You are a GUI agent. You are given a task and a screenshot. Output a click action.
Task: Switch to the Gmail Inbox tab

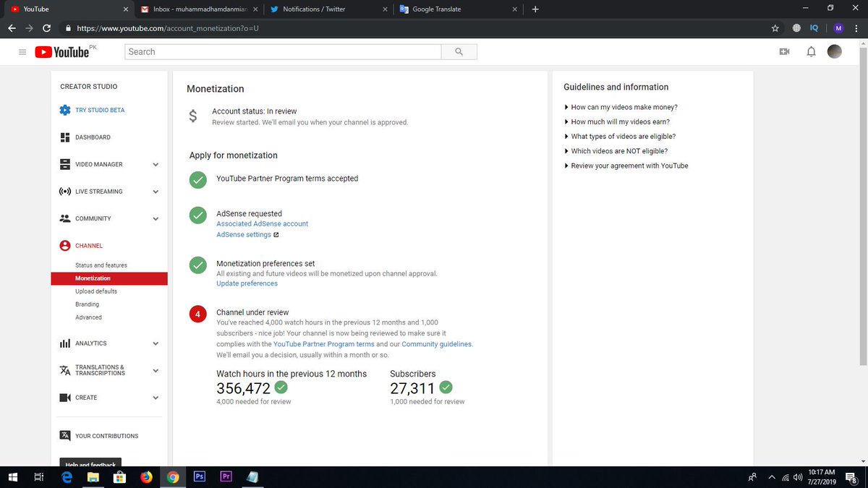(x=199, y=9)
